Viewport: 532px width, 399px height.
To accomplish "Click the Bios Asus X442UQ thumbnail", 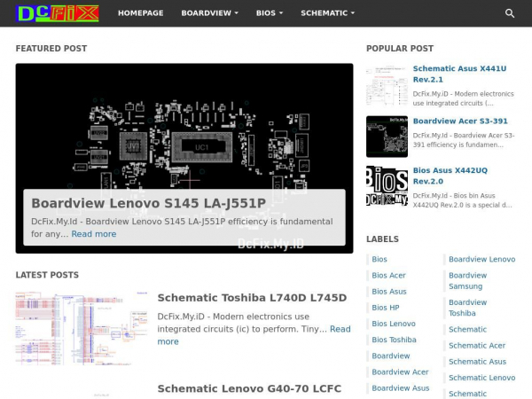I will pyautogui.click(x=387, y=186).
